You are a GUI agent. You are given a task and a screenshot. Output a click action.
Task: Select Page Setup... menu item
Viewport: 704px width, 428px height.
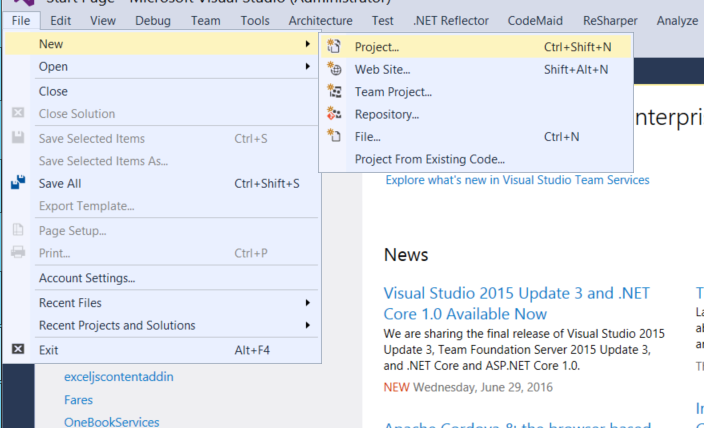pos(163,230)
